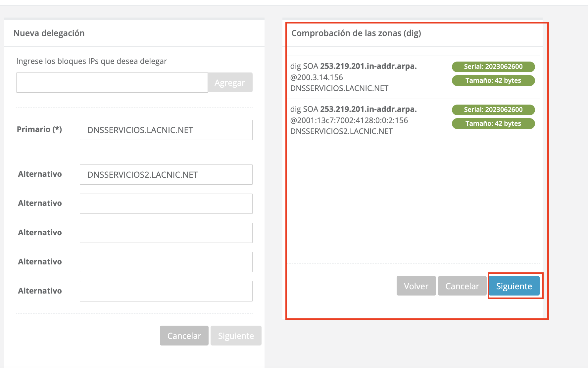This screenshot has height=368, width=588.
Task: Click the last Alternativo input field
Action: coord(166,291)
